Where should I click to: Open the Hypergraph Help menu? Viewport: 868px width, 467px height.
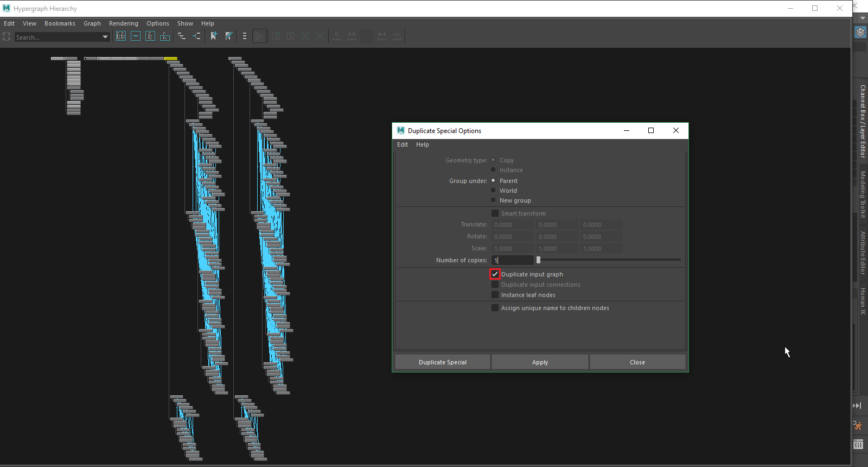coord(208,23)
